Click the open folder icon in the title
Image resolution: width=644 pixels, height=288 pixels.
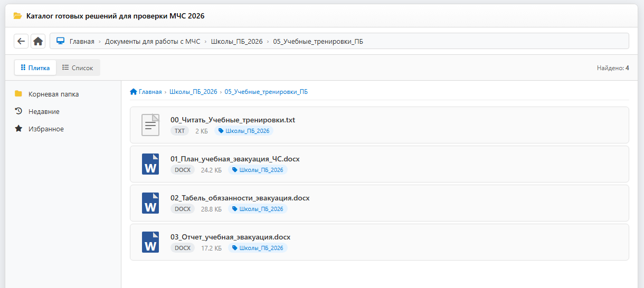[18, 16]
